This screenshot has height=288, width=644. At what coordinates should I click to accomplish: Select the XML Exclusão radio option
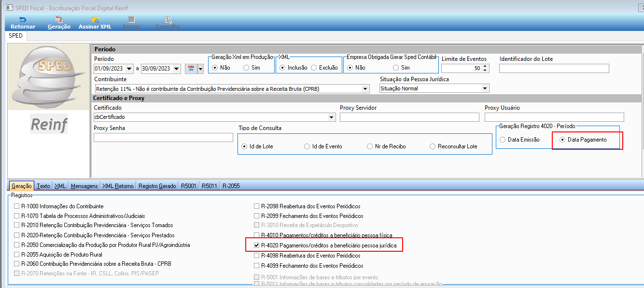[x=324, y=68]
